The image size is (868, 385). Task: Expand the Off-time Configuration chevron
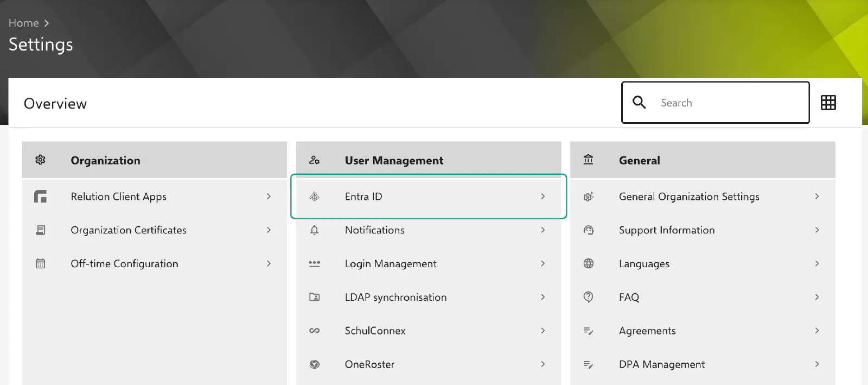[x=269, y=264]
